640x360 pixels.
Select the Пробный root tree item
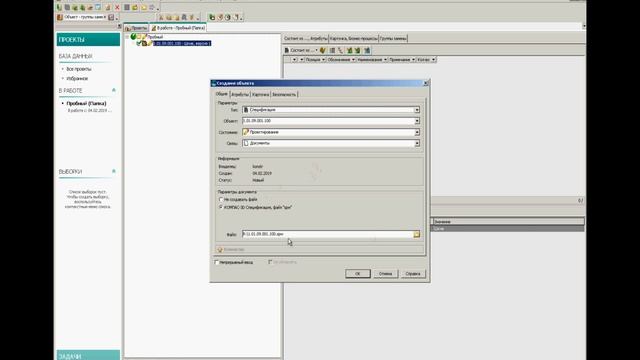155,37
